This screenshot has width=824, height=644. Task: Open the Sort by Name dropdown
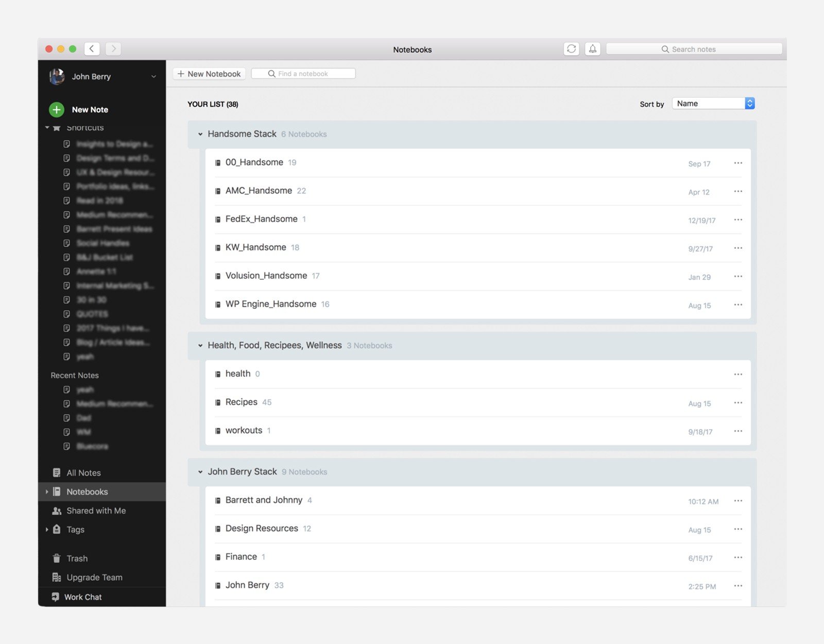(713, 104)
